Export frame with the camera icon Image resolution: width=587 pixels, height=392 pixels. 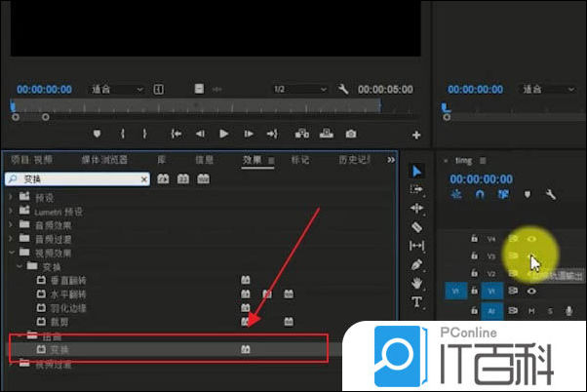(351, 134)
